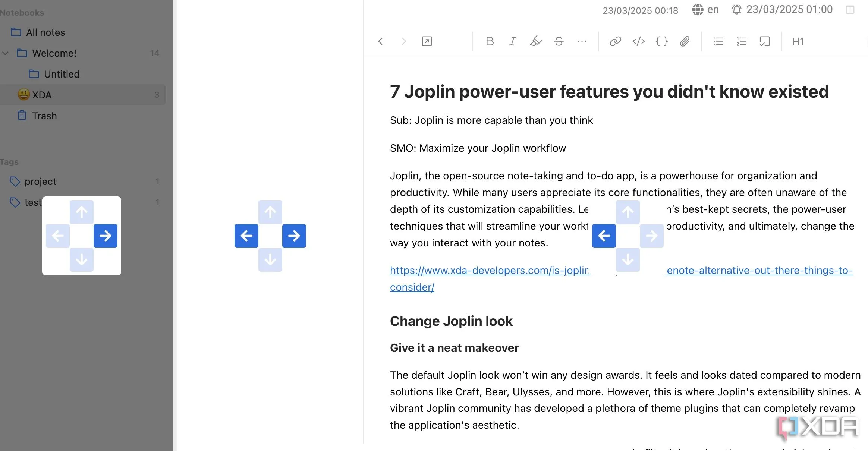Image resolution: width=868 pixels, height=451 pixels.
Task: Click the sidebar panel's down arrow
Action: pos(82,260)
